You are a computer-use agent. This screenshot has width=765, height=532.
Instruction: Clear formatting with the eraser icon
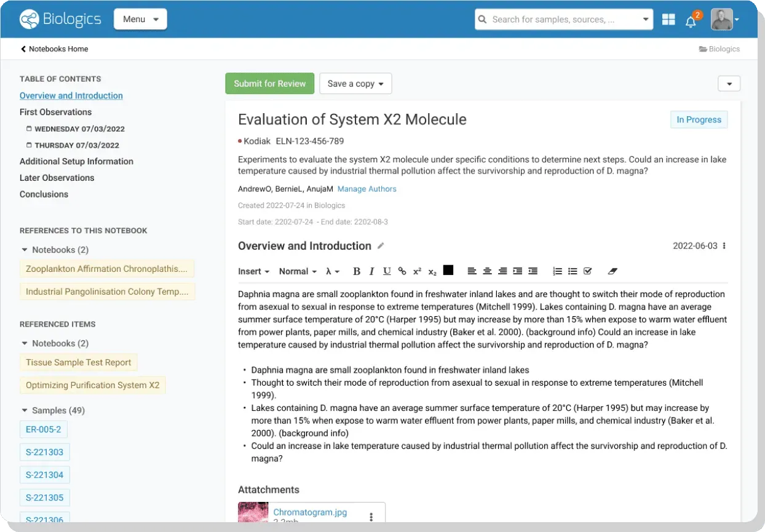(x=612, y=271)
